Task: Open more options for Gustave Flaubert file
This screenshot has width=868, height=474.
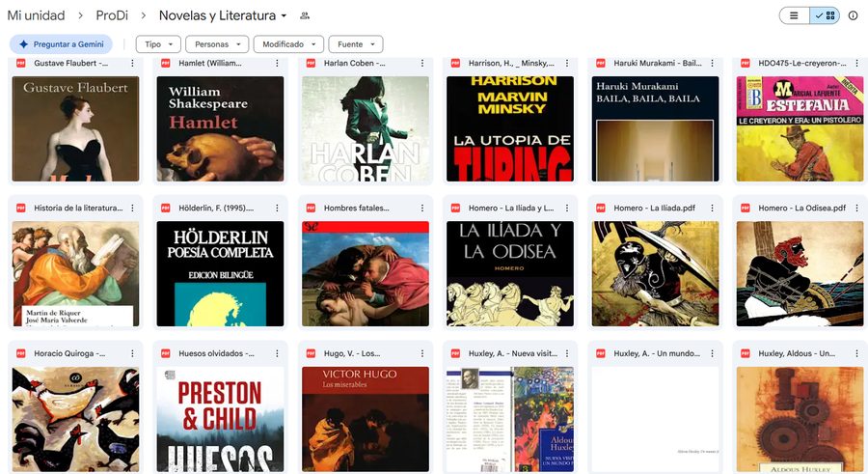Action: 132,63
